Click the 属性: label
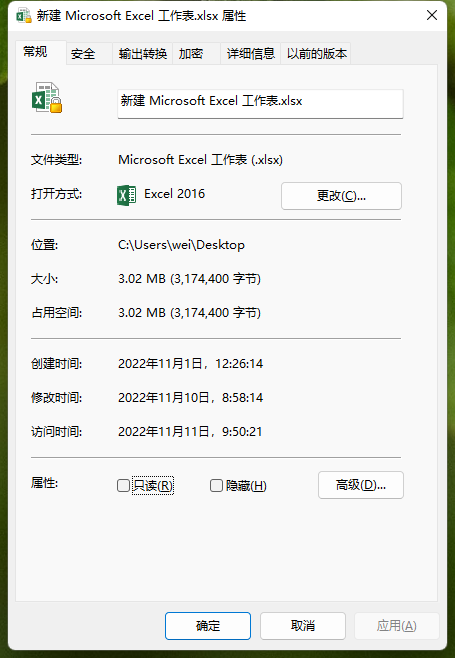The width and height of the screenshot is (455, 658). 44,483
